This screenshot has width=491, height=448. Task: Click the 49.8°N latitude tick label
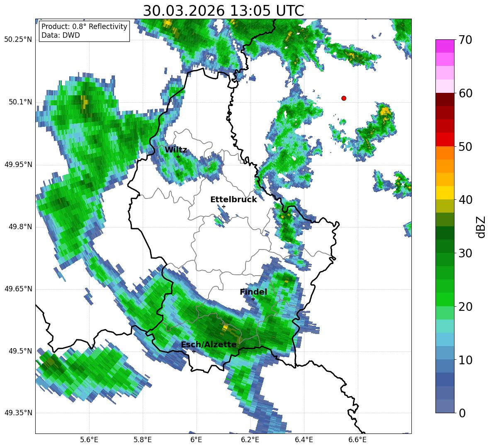pyautogui.click(x=20, y=227)
